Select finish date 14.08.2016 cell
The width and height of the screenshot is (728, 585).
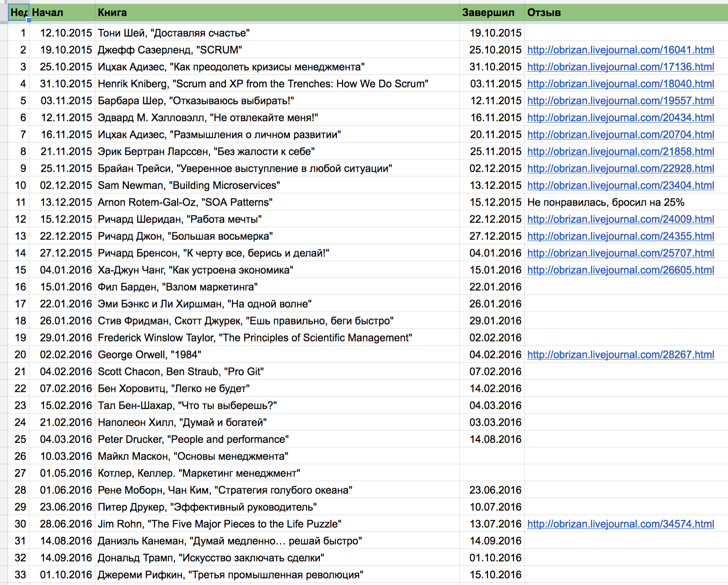(492, 439)
